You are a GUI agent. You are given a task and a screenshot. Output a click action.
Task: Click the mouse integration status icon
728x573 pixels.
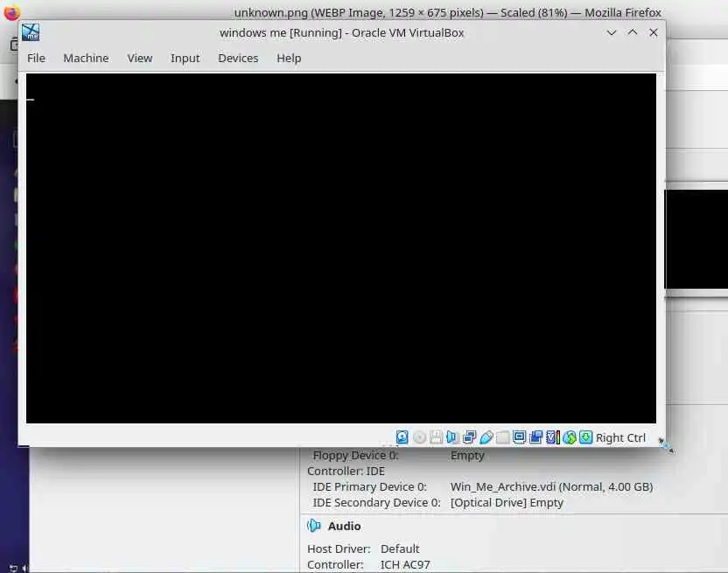570,437
